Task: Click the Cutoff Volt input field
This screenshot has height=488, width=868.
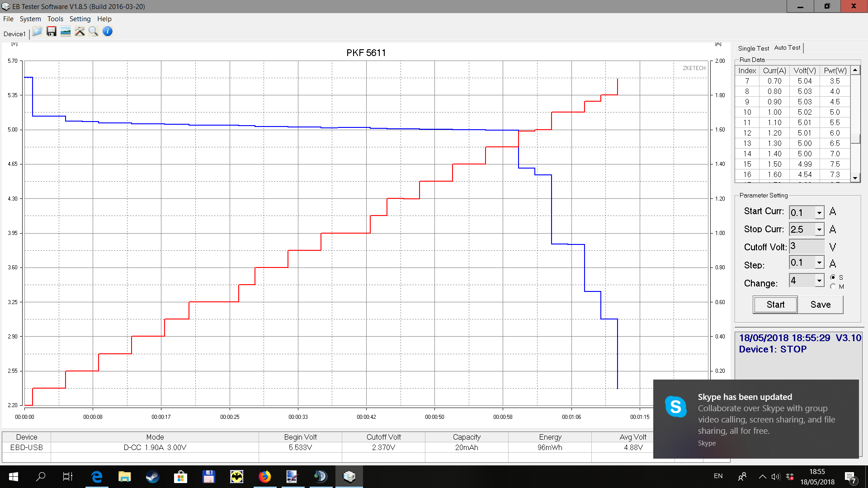Action: [807, 247]
